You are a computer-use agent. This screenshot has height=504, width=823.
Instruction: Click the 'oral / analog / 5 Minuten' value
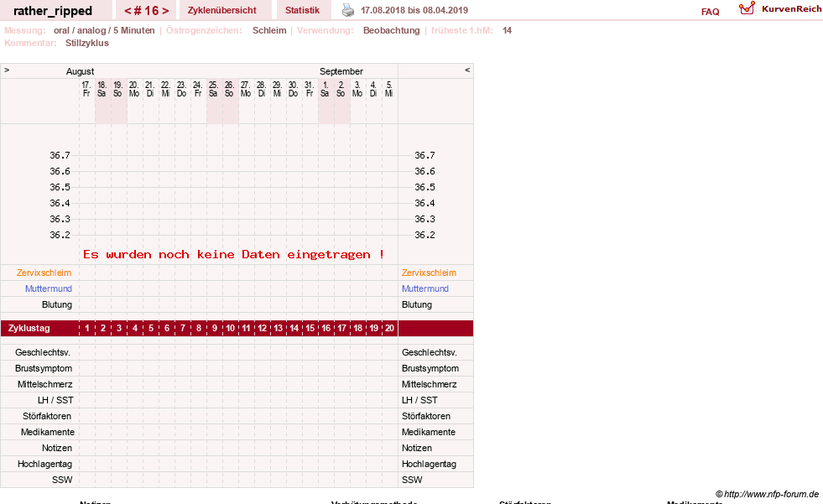104,30
